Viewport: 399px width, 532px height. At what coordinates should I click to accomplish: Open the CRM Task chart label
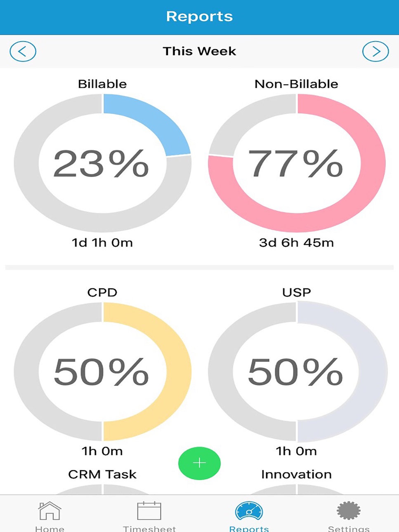pyautogui.click(x=102, y=474)
